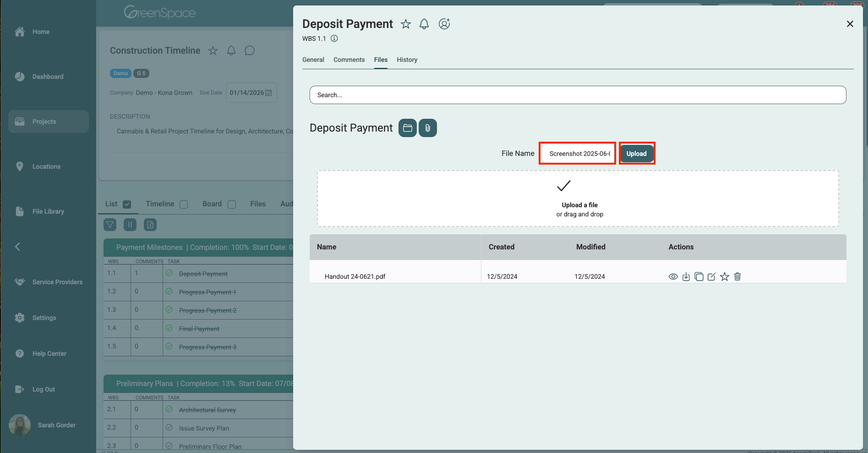Star the Handout 24-0621.pdf file

(725, 276)
